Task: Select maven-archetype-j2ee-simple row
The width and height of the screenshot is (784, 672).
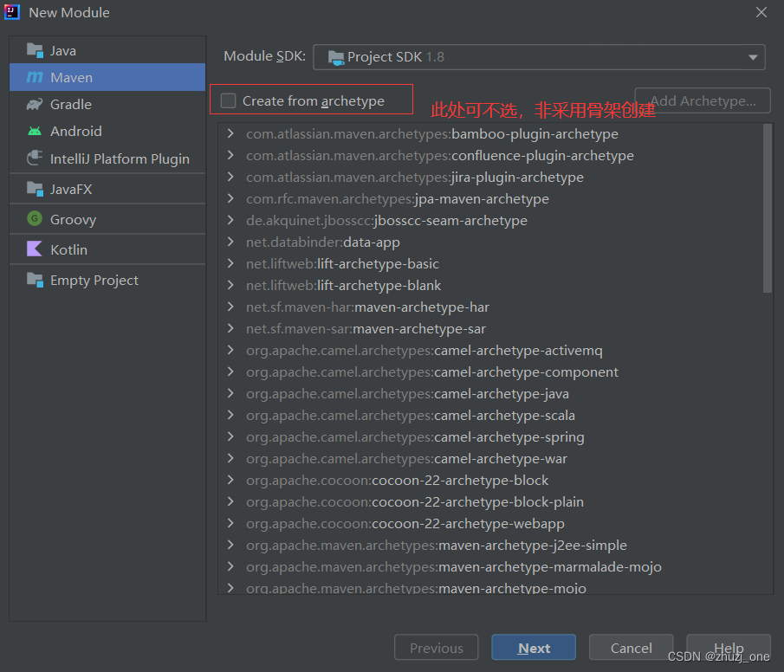Action: point(492,545)
